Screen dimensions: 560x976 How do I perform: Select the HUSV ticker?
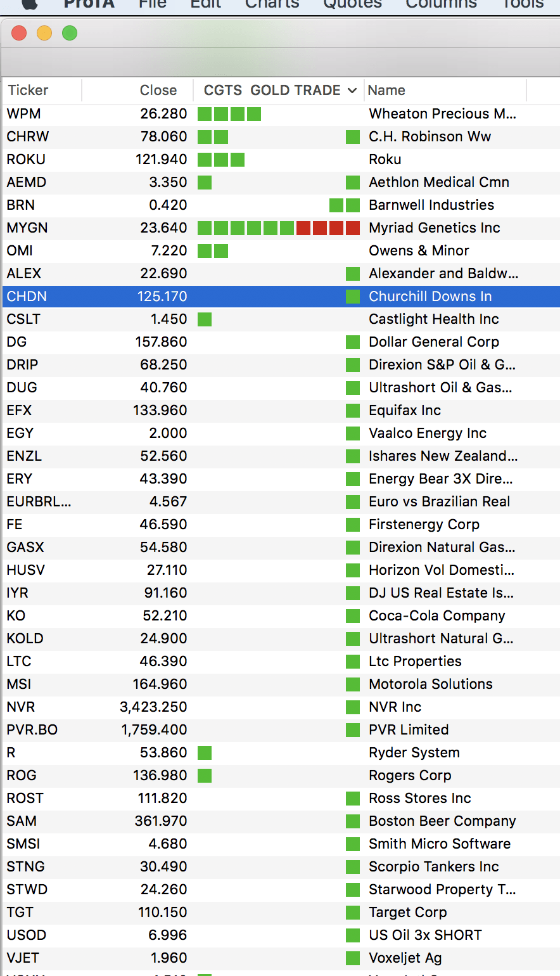(x=26, y=570)
